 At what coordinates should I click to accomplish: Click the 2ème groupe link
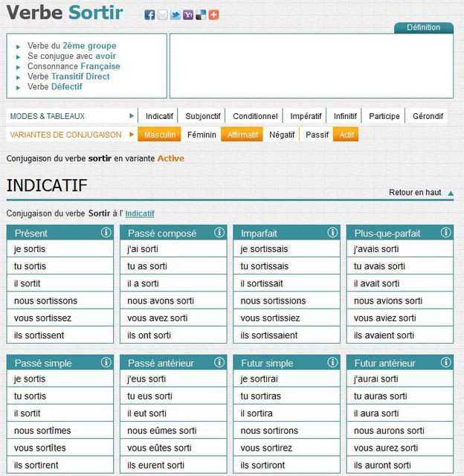pos(90,45)
